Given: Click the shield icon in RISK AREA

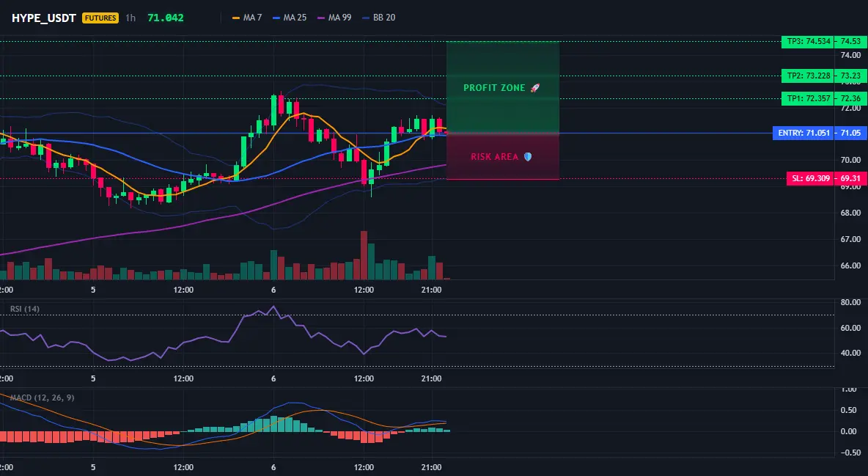Looking at the screenshot, I should [x=528, y=157].
